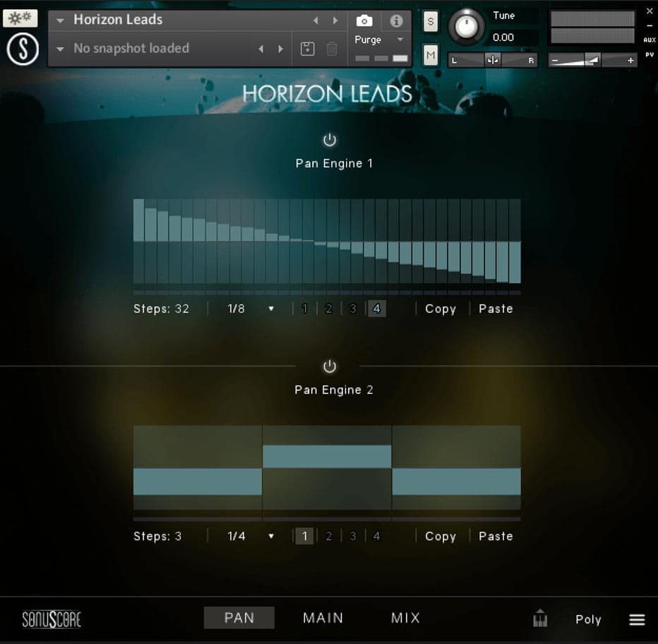The height and width of the screenshot is (644, 658).
Task: Open the 1/4 rate dropdown
Action: [251, 536]
